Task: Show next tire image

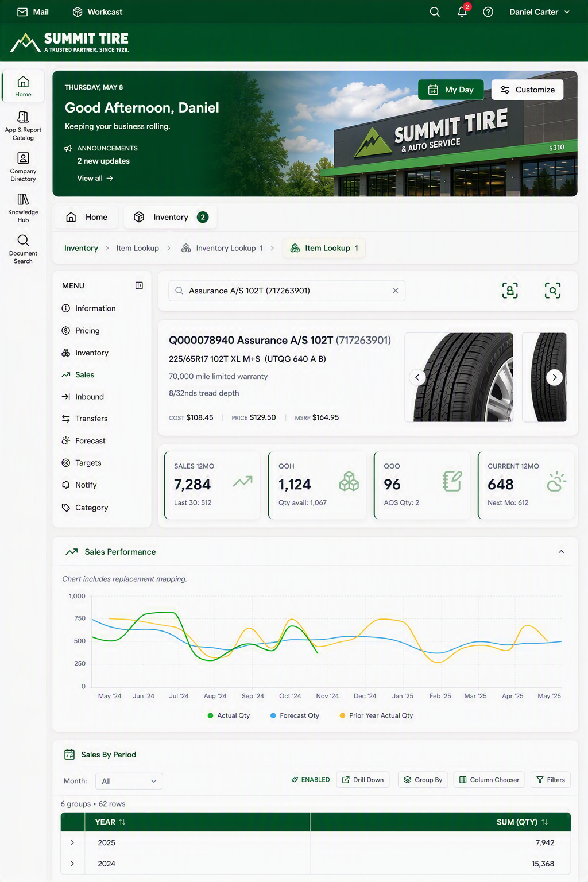Action: [554, 377]
